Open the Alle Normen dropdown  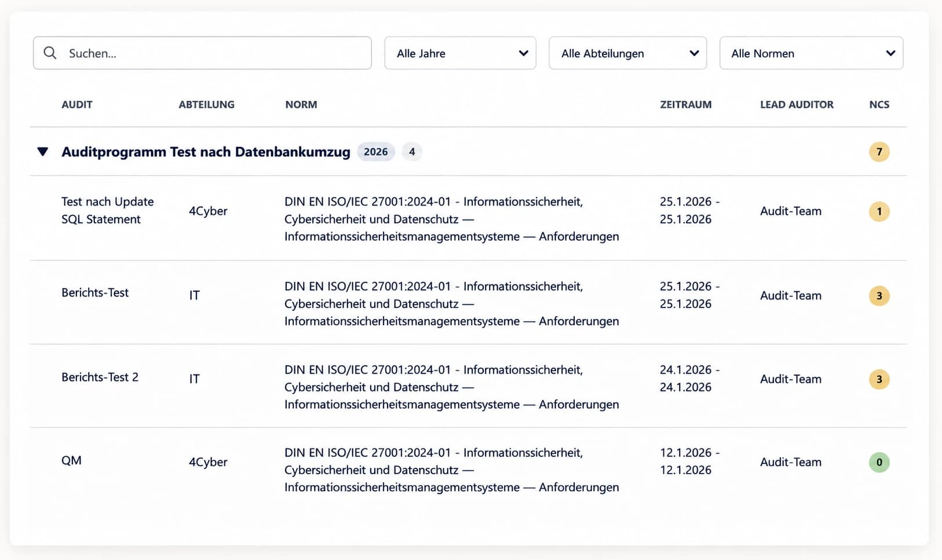click(x=811, y=53)
